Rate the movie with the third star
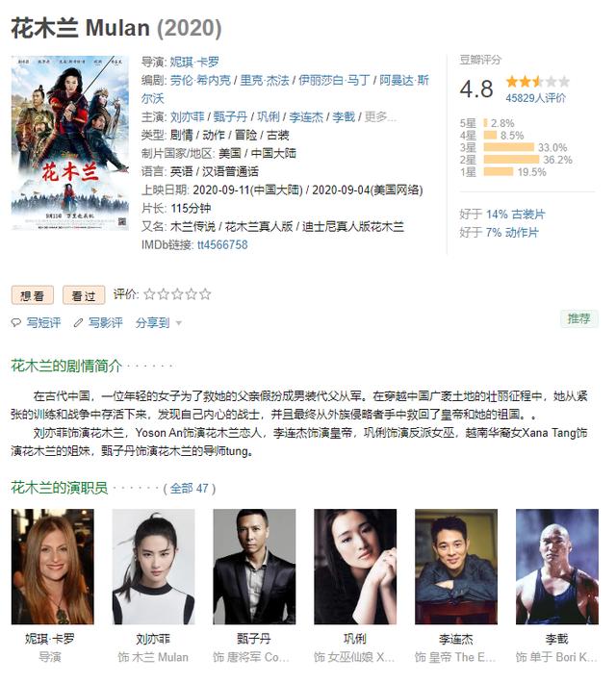This screenshot has width=616, height=683. pyautogui.click(x=177, y=294)
